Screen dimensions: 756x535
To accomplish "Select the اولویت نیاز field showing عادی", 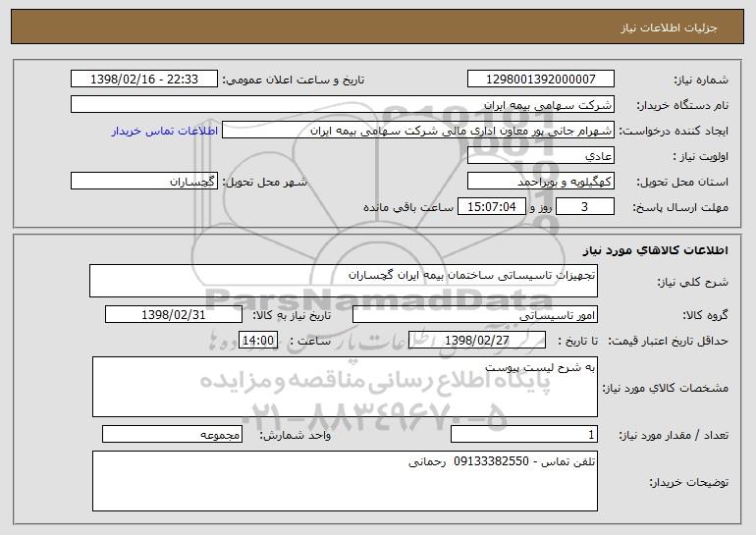I will pyautogui.click(x=540, y=156).
